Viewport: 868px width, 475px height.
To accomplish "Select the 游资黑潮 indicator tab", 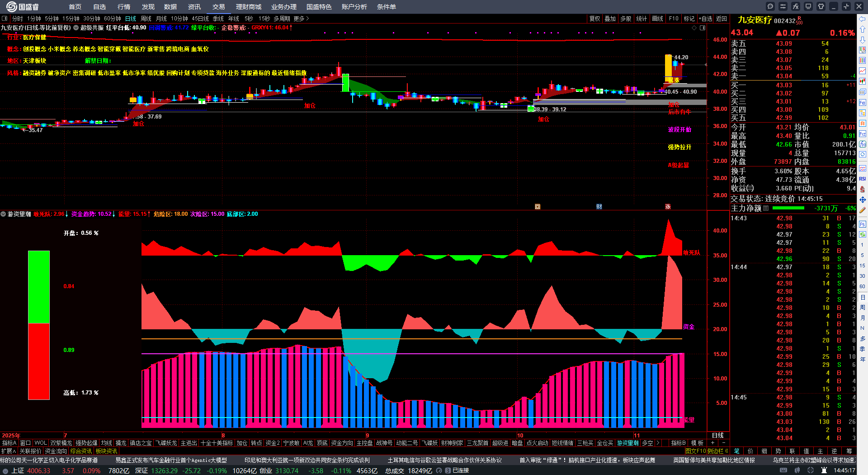I will [628, 443].
